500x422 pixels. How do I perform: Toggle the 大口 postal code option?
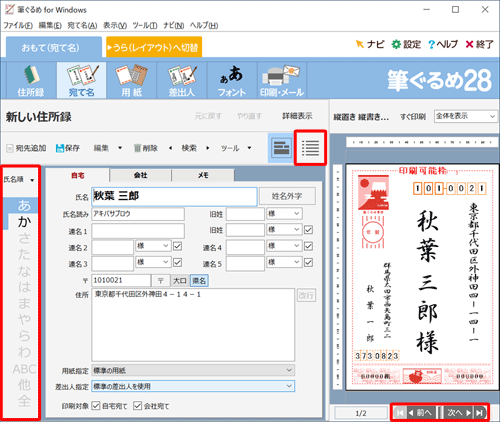point(180,281)
